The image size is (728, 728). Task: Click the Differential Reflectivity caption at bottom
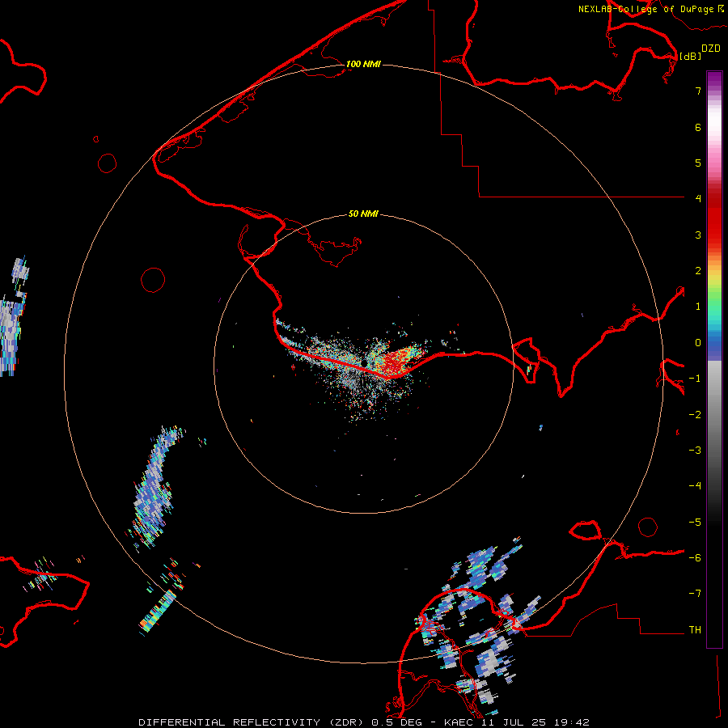click(x=363, y=722)
